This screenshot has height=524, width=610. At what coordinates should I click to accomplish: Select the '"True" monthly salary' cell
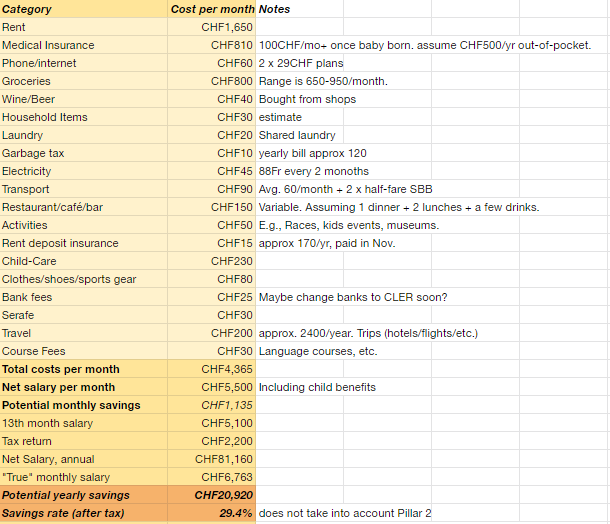click(x=84, y=477)
